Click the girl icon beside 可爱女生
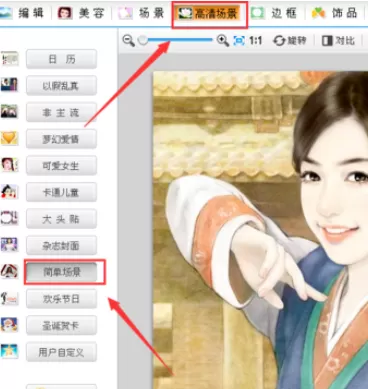 (x=9, y=165)
